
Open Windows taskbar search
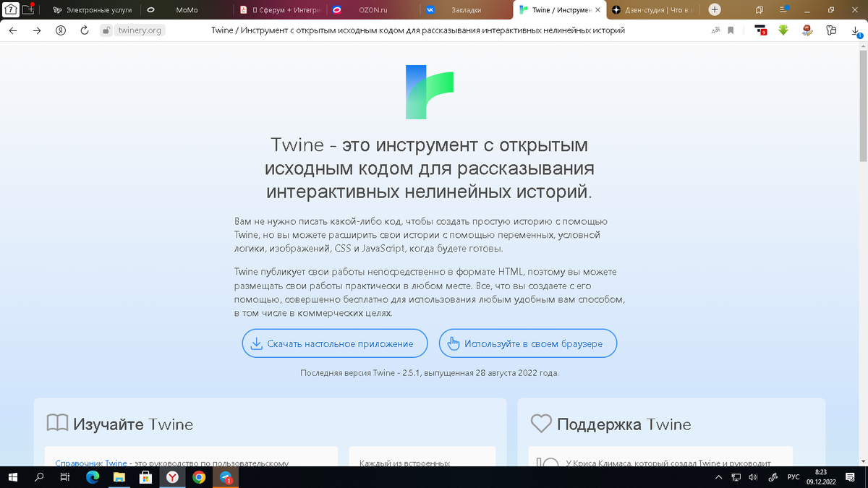pos(39,477)
